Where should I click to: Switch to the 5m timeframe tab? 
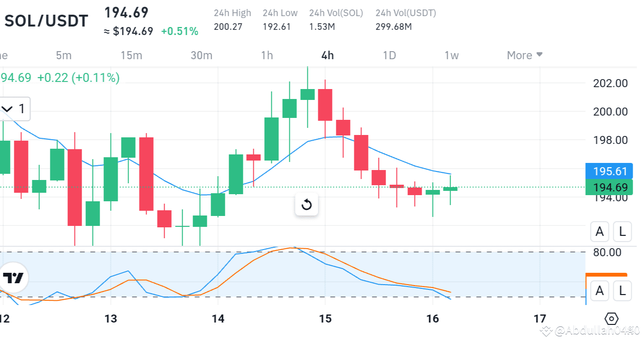point(64,55)
